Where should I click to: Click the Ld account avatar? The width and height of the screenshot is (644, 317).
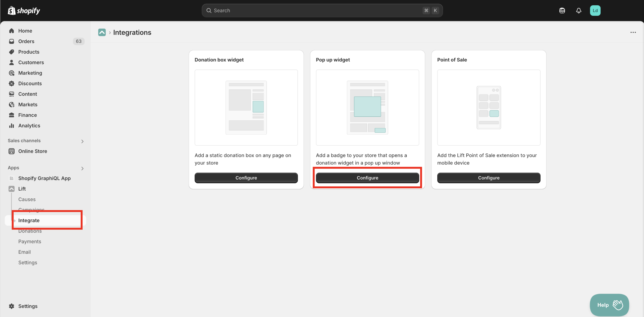(595, 11)
